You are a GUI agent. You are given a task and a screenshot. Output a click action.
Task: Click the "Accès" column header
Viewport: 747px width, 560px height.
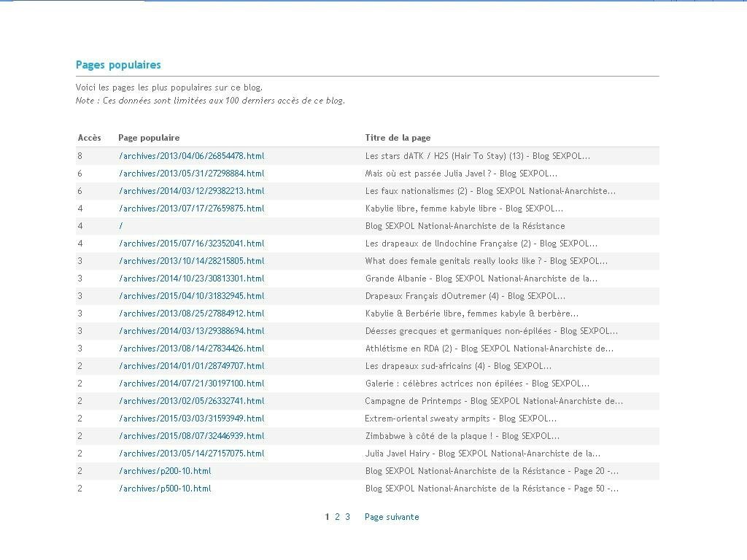coord(89,138)
